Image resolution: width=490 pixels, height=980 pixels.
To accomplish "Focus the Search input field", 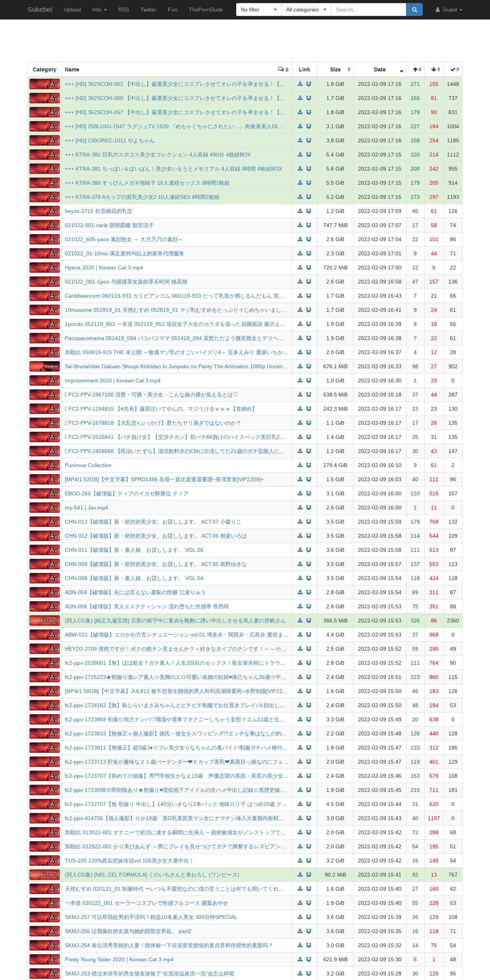I will point(368,10).
